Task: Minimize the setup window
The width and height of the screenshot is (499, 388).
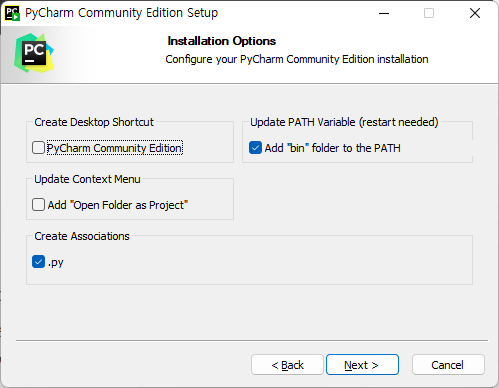Action: 384,13
